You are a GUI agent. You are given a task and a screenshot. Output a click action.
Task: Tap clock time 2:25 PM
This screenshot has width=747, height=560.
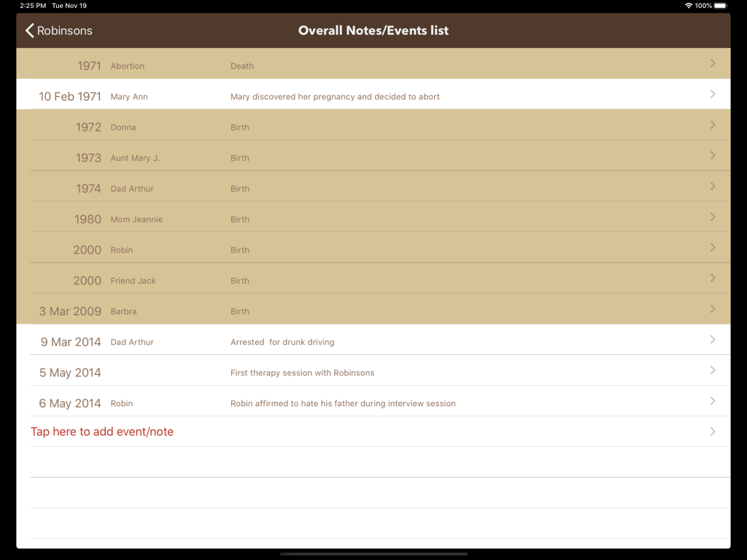coord(33,6)
